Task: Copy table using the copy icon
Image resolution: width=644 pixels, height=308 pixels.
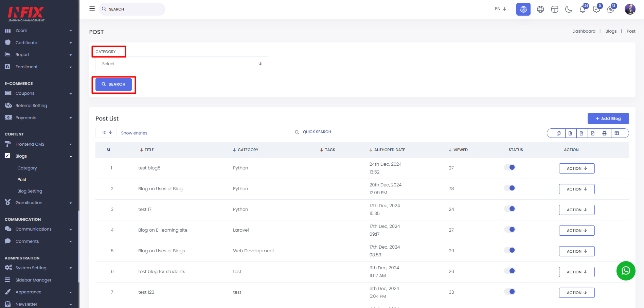Action: [558, 133]
